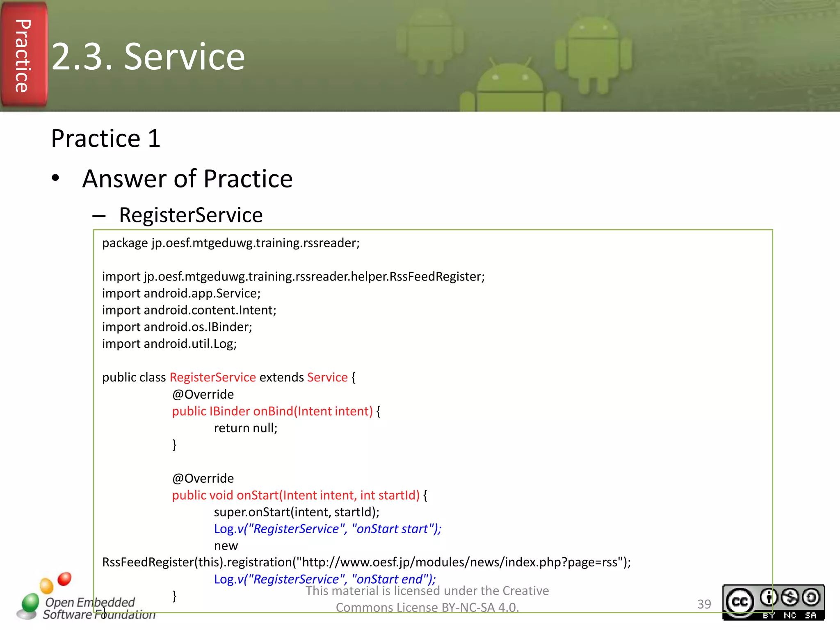Viewport: 840px width, 630px height.
Task: Click the Creative Commons license notice text
Action: click(x=427, y=599)
